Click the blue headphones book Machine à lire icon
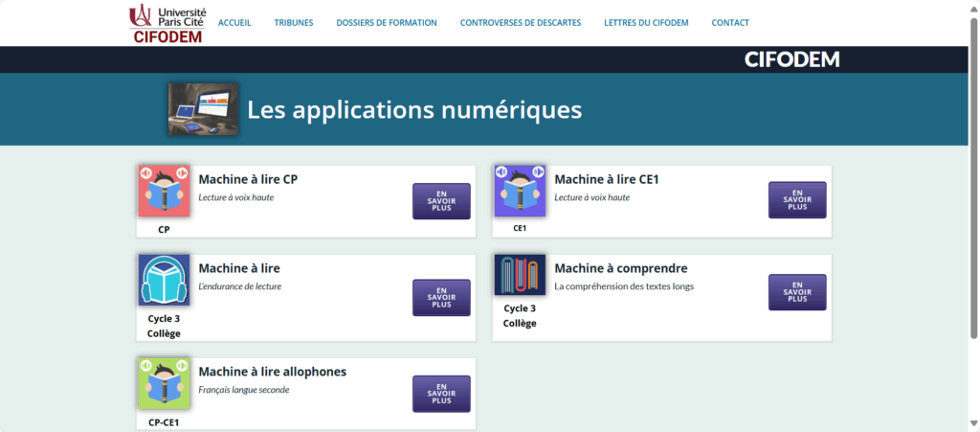 [x=164, y=280]
